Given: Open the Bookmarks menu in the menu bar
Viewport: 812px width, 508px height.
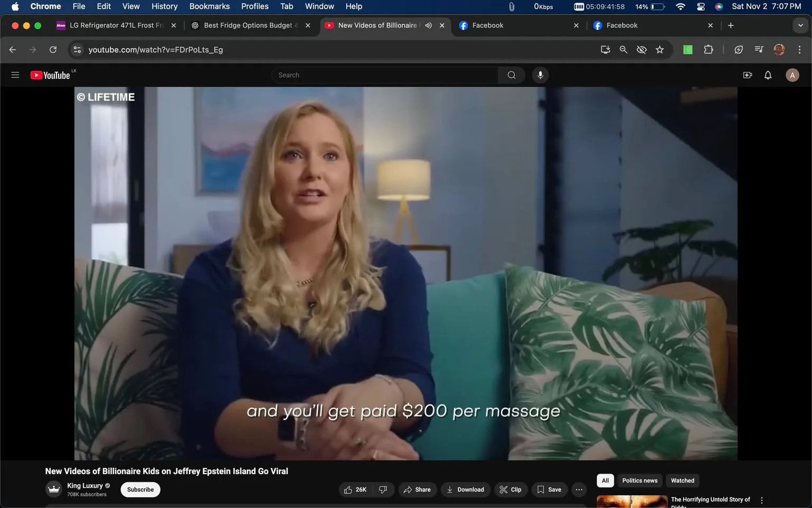Looking at the screenshot, I should point(209,6).
